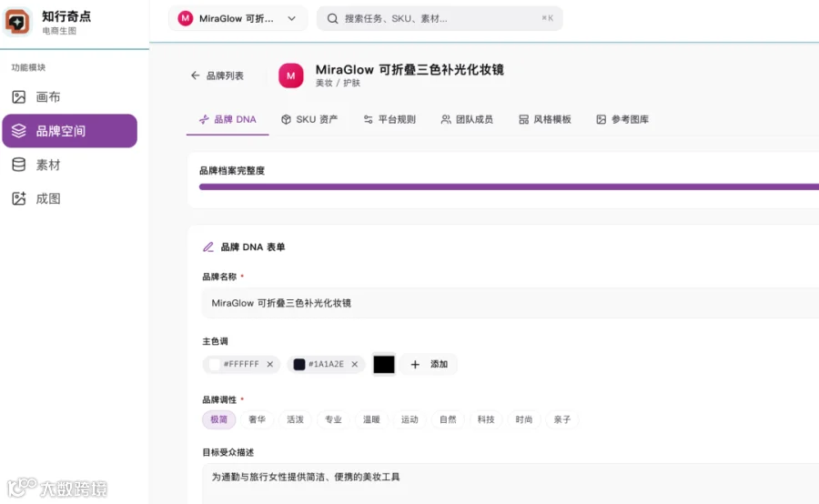Viewport: 819px width, 504px height.
Task: Go back to 品牌列表
Action: [x=217, y=76]
